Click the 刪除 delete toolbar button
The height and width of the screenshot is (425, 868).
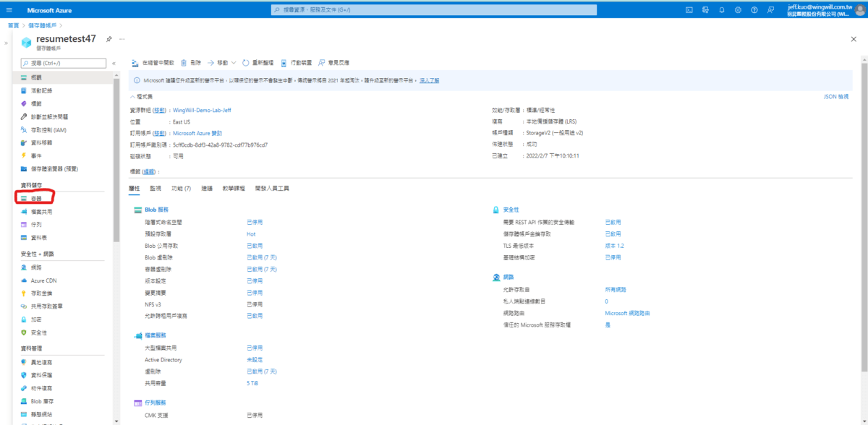click(x=192, y=63)
